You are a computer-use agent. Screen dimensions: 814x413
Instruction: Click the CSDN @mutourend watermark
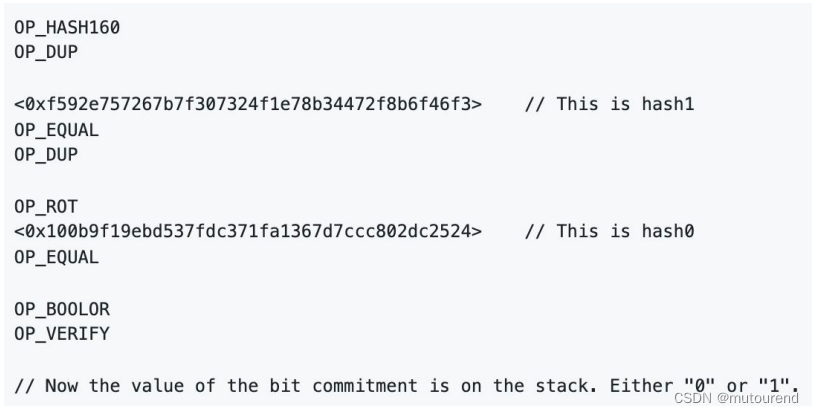tap(736, 398)
